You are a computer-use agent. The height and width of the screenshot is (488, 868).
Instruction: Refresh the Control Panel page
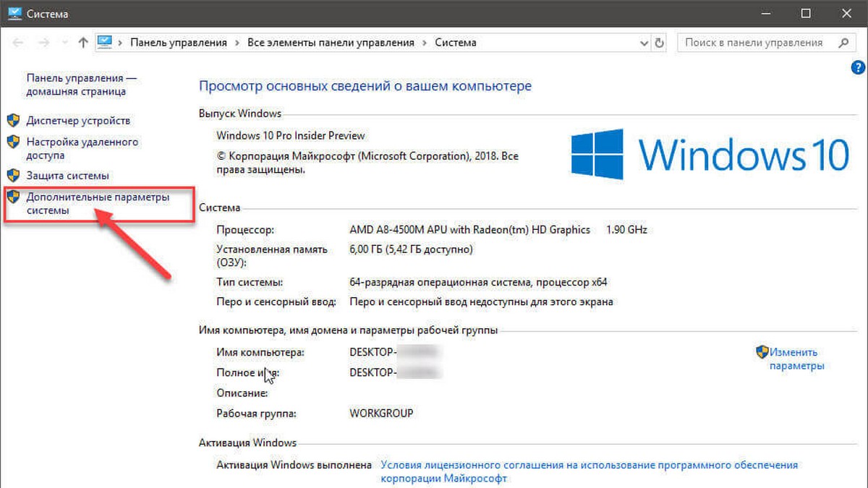[x=659, y=43]
